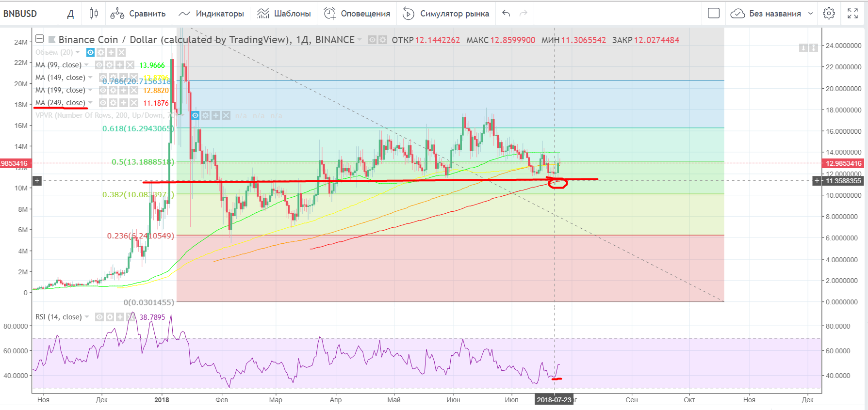Open Объём indicator settings gear
Viewport: 868px width, 410px height.
tap(101, 52)
